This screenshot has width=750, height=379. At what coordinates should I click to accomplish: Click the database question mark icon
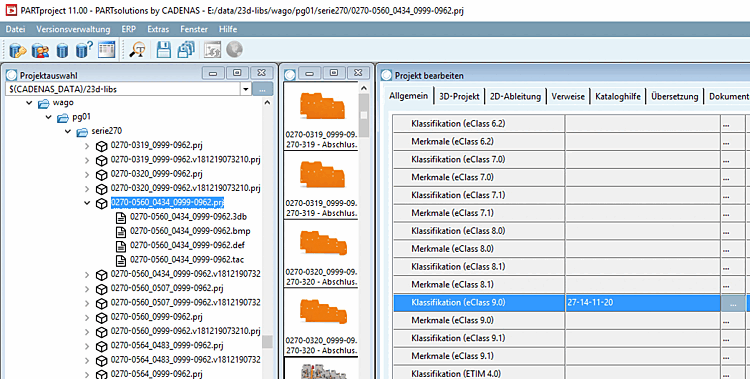pos(84,49)
